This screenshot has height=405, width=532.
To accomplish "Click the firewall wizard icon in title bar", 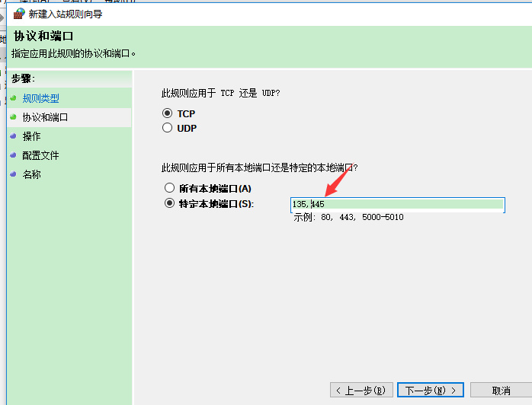I will pos(19,14).
